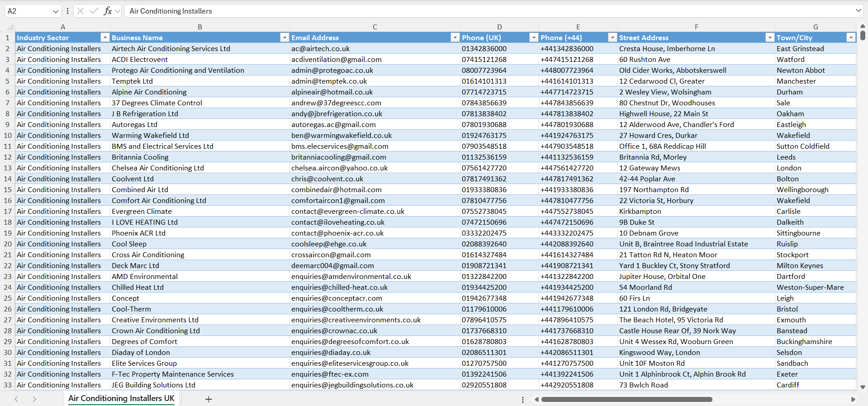Click the name box resize handle dots
This screenshot has width=868, height=406.
tap(67, 11)
